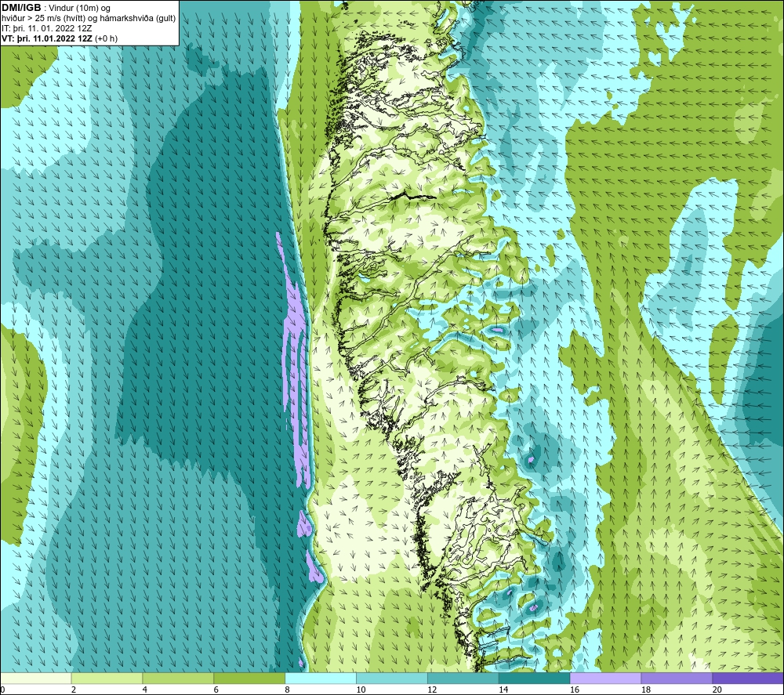Click the legend scale label '16'
The width and height of the screenshot is (784, 695).
coord(575,690)
